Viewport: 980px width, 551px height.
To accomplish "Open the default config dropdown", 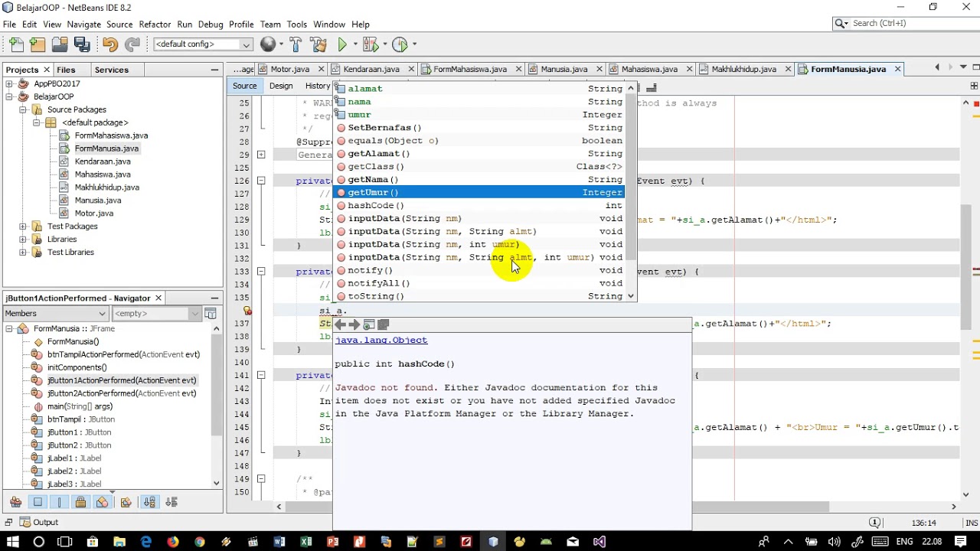I will click(203, 44).
